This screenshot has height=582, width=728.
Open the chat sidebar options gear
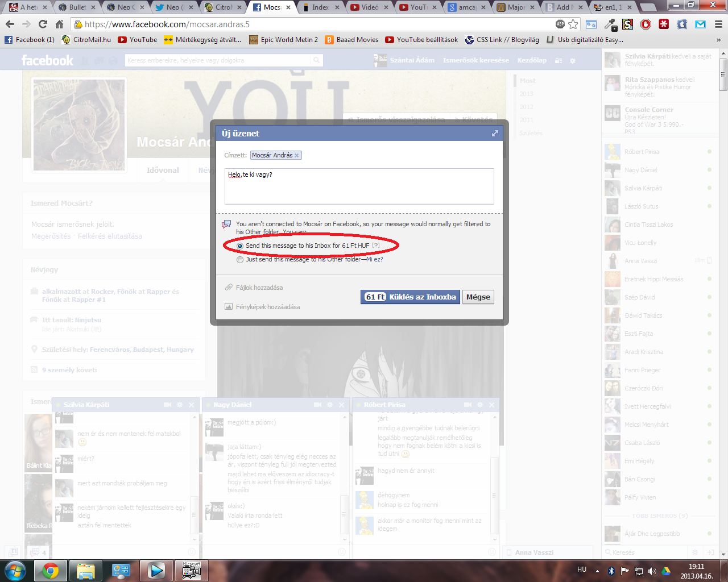(694, 552)
